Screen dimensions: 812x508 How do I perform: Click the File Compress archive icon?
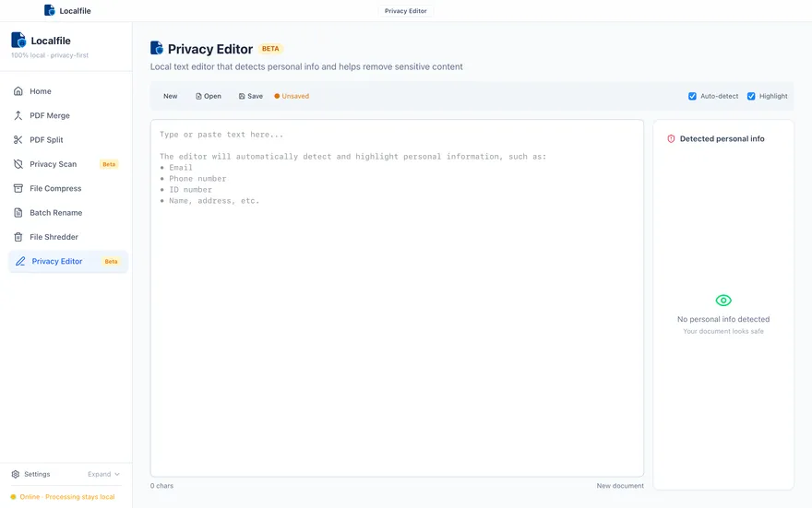[18, 188]
